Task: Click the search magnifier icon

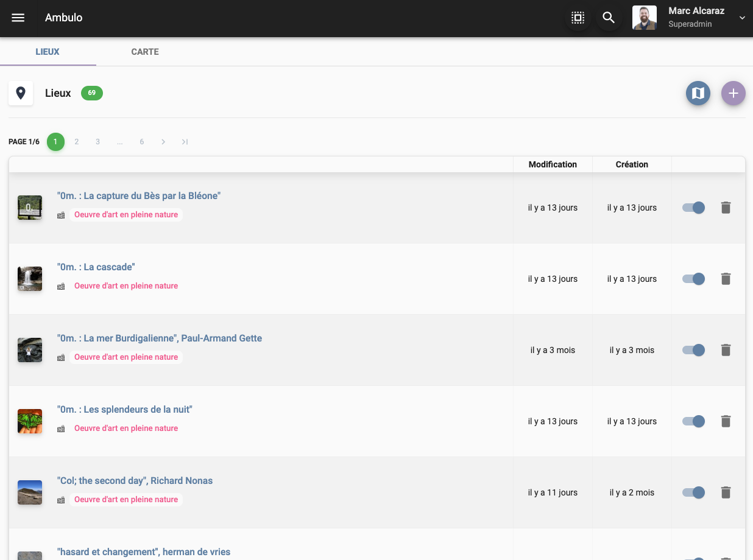Action: [x=608, y=18]
